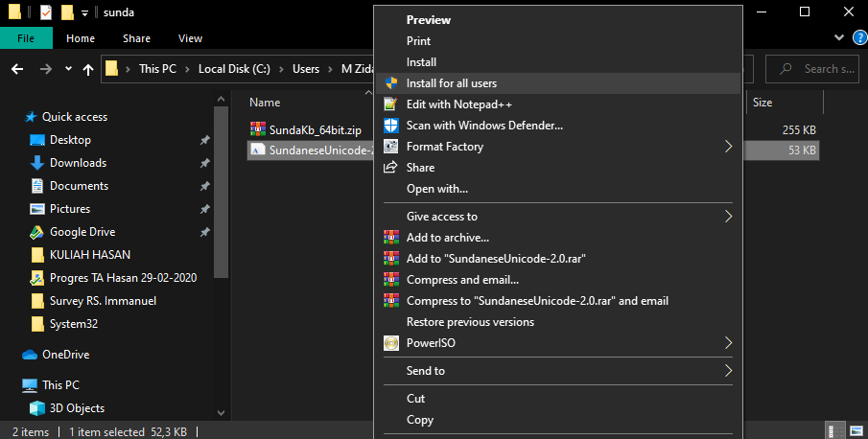Switch to large thumbnails view in status bar
The height and width of the screenshot is (439, 868).
(855, 431)
